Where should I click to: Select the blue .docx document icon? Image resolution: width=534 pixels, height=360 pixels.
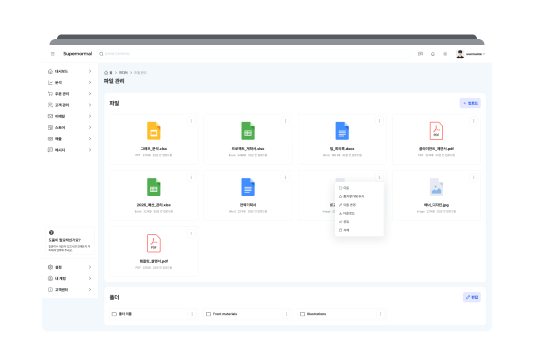pos(342,131)
